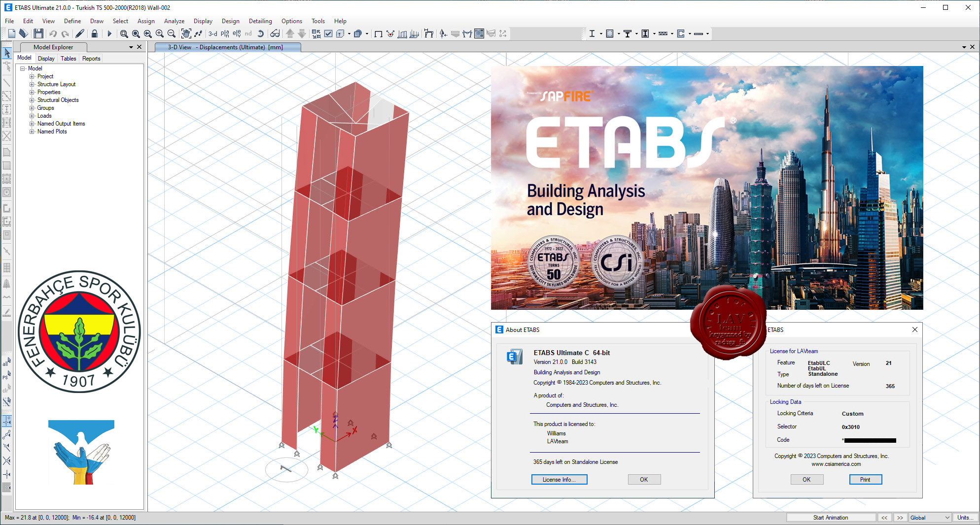Toggle Set Display Options checkbox icon
The height and width of the screenshot is (525, 980).
(x=328, y=33)
